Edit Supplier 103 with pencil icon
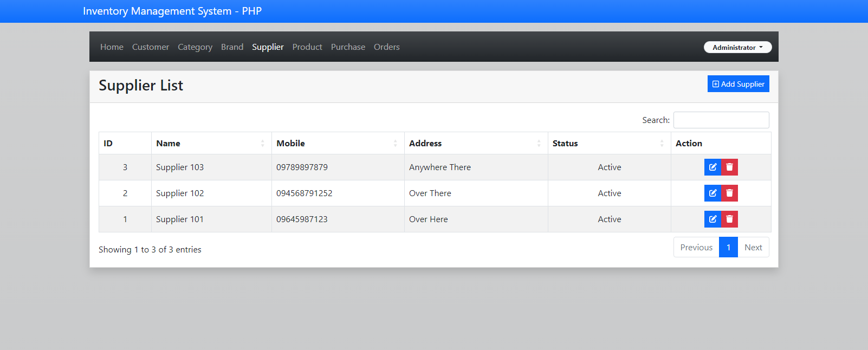Viewport: 868px width, 350px height. click(x=712, y=167)
